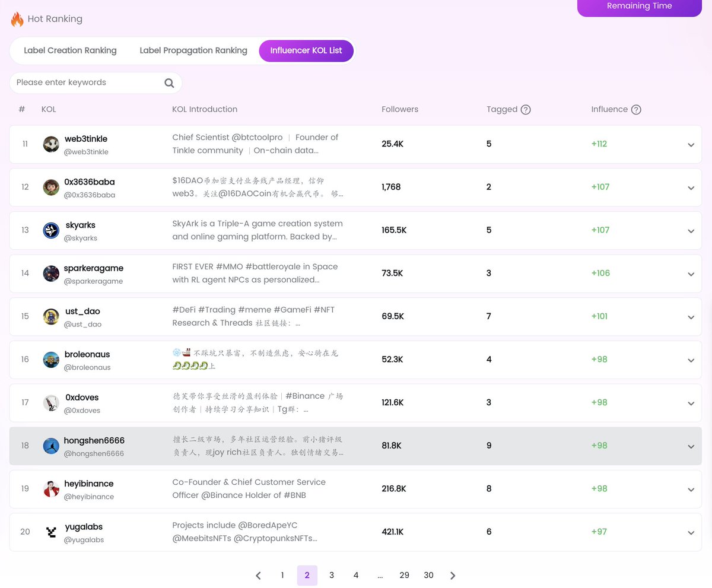Click the Remaining Time button
The height and width of the screenshot is (588, 712).
640,7
